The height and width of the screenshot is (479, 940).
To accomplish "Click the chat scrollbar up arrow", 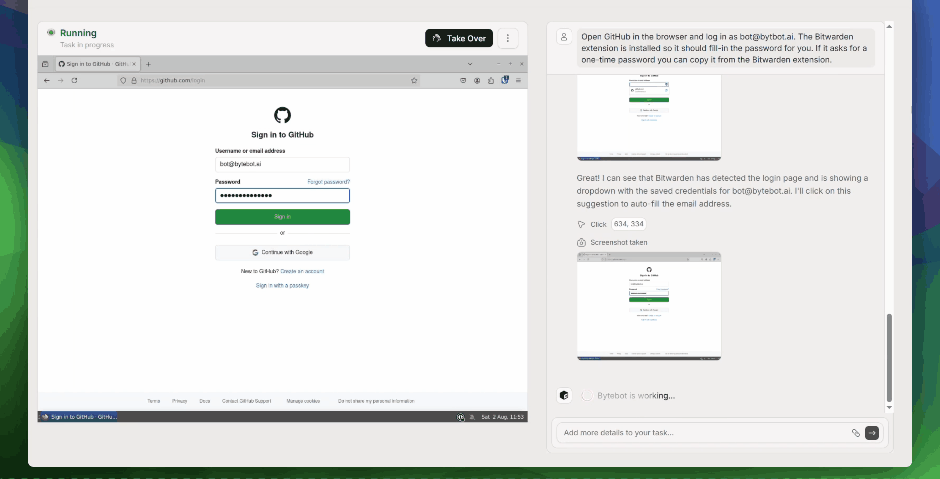I will click(889, 26).
